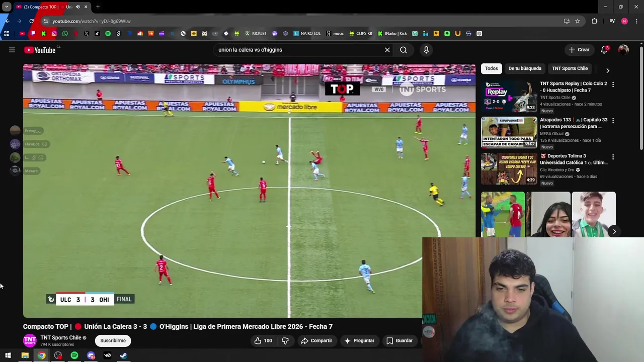Open the NAIKO LOL bookmark
The image size is (644, 362).
coord(307,34)
